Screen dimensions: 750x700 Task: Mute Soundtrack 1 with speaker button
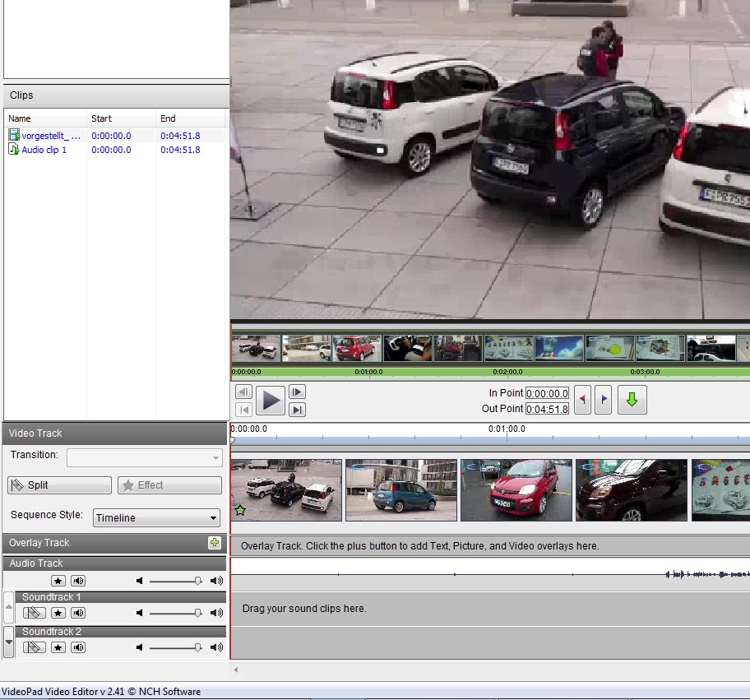tap(78, 613)
